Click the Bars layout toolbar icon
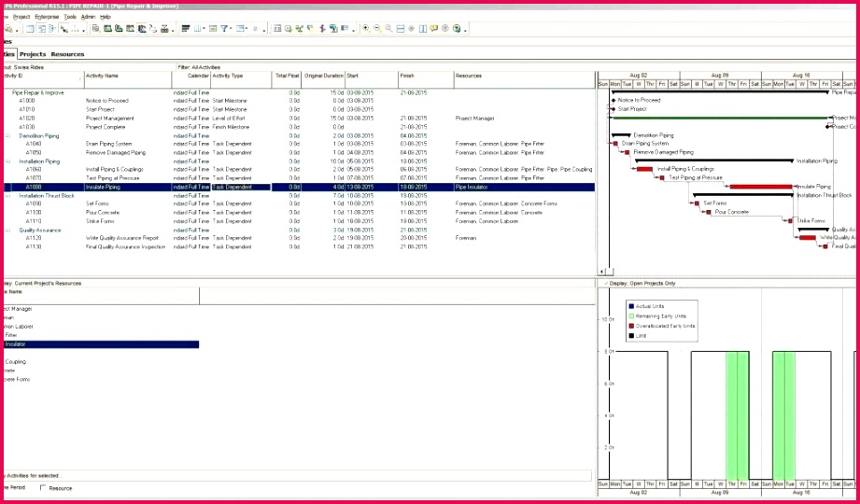Screen dimensions: 860x504 point(186,29)
